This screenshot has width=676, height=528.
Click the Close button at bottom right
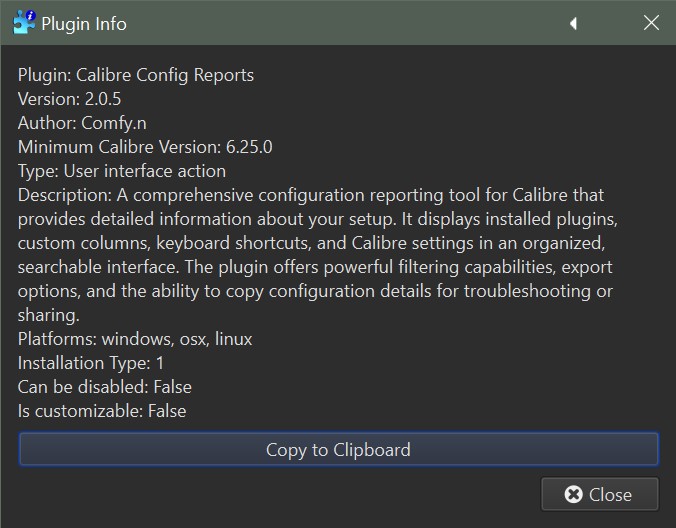click(600, 494)
